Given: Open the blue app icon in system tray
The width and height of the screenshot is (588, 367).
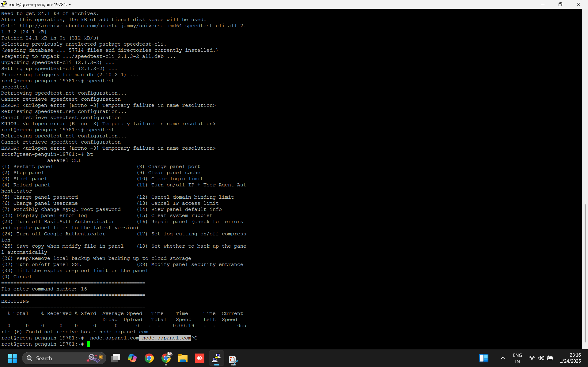Looking at the screenshot, I should click(x=484, y=358).
